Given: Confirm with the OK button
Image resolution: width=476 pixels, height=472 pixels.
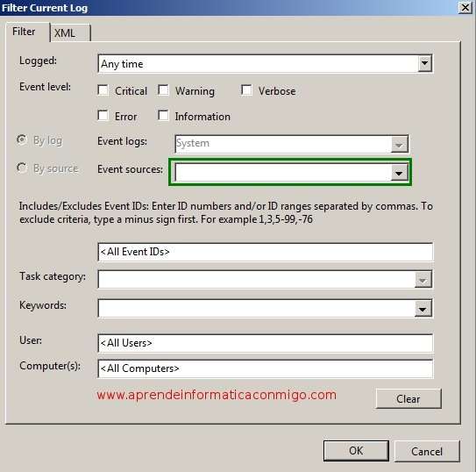Looking at the screenshot, I should click(x=356, y=451).
